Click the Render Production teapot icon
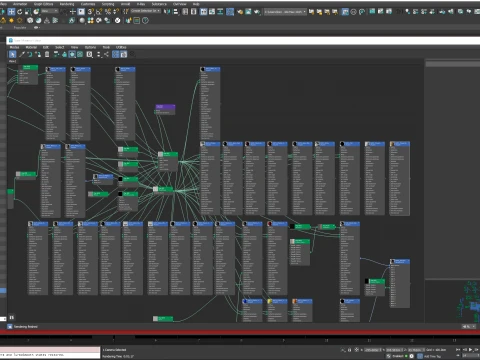This screenshot has width=480, height=360. [256, 12]
